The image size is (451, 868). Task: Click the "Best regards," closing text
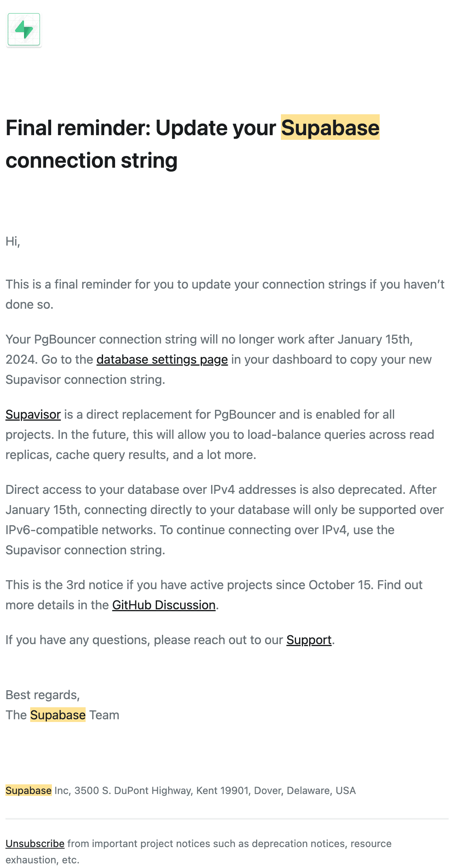tap(43, 695)
